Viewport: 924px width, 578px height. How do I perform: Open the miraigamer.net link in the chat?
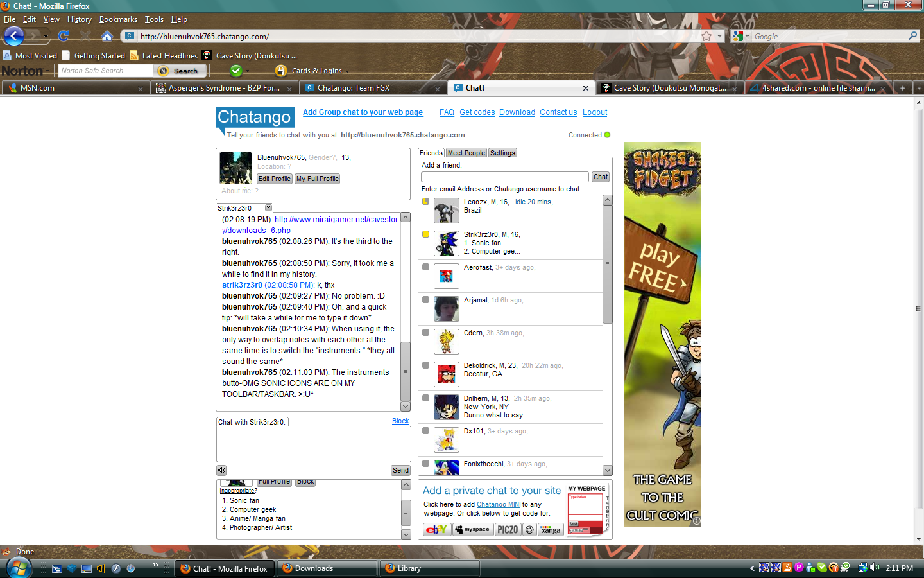pos(310,225)
